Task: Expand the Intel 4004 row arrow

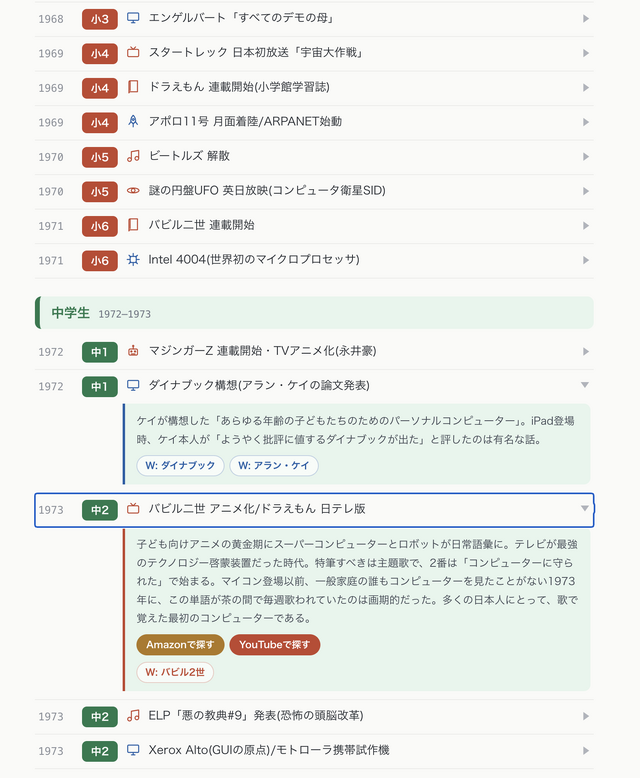Action: [585, 260]
